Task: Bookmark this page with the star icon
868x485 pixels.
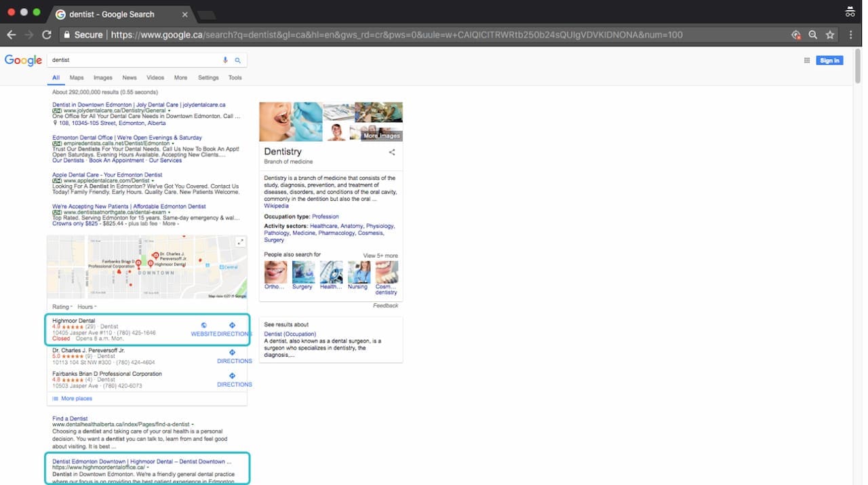Action: coord(829,35)
